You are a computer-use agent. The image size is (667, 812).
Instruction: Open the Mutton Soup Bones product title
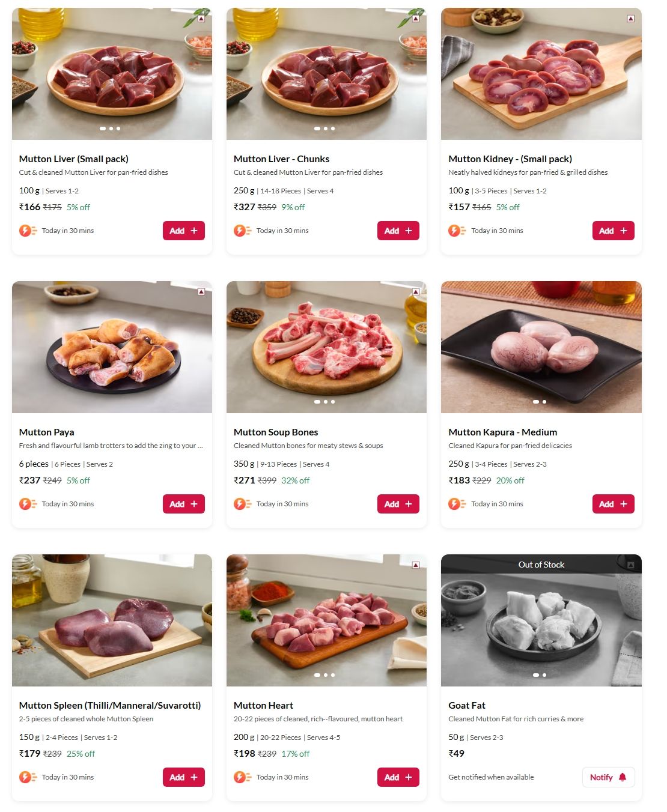coord(276,432)
